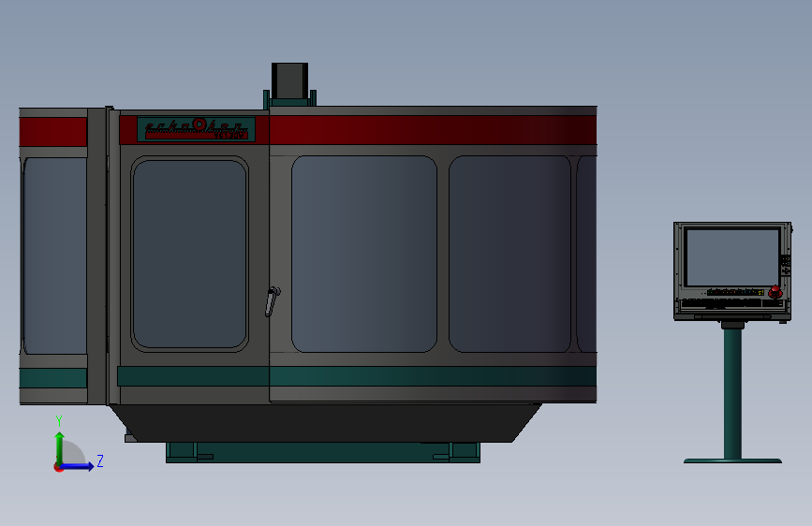Click the keyboard strip on the control panel
The height and width of the screenshot is (526, 812).
point(732,303)
